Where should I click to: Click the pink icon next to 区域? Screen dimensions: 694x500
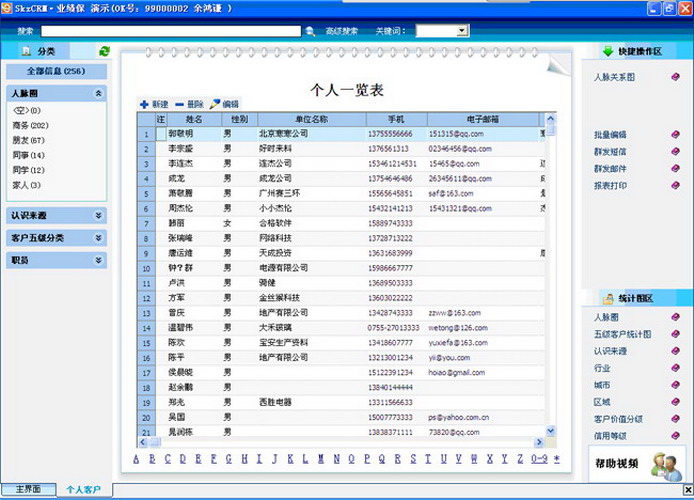675,402
